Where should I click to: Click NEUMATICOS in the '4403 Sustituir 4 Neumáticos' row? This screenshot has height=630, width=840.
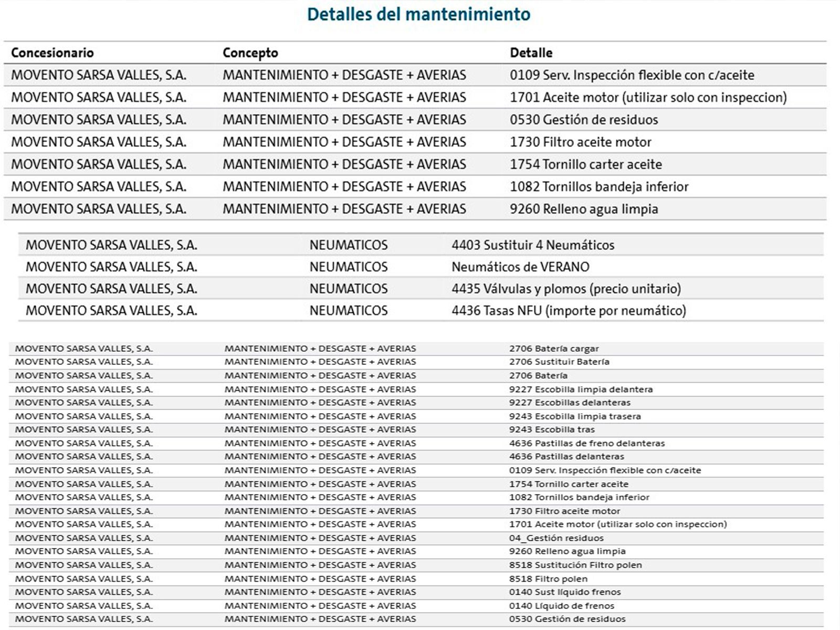pos(349,245)
